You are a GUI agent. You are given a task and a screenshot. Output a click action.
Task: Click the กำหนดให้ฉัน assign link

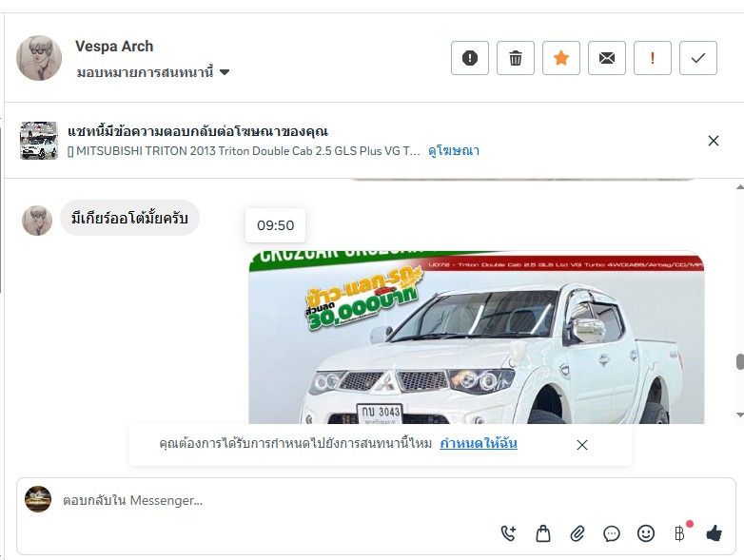pyautogui.click(x=479, y=443)
